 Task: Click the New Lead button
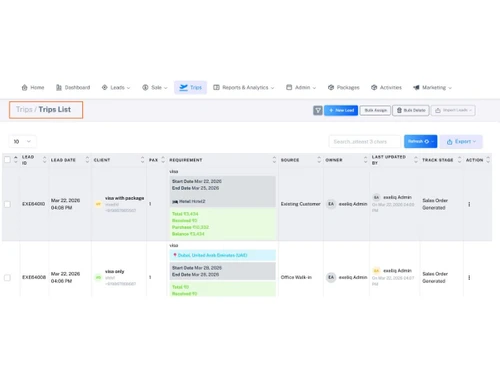[x=341, y=110]
